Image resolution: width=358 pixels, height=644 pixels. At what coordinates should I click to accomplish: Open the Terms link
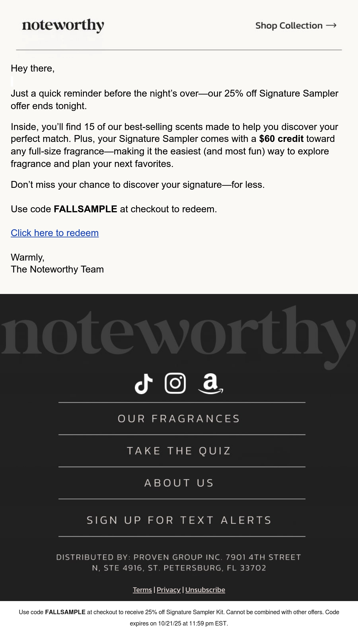[142, 590]
